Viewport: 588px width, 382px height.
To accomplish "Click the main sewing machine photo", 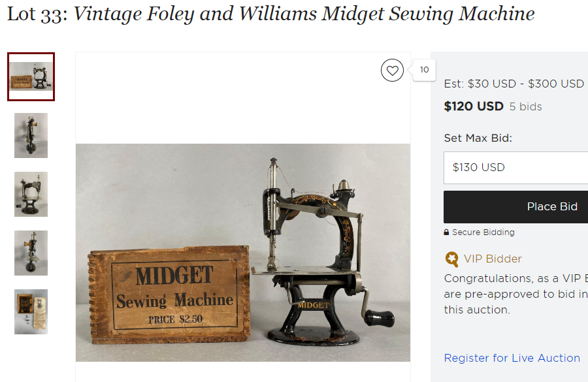I will [243, 252].
